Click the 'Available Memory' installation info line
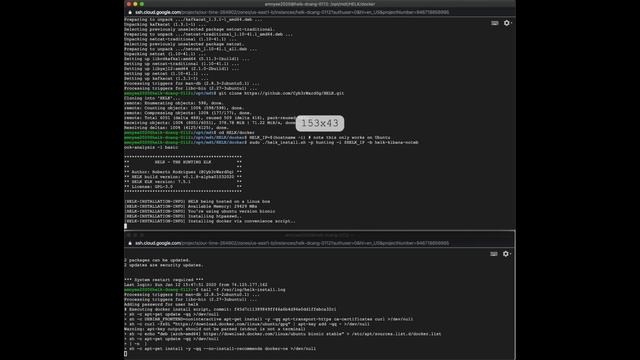This screenshot has height=360, width=640. coord(191,207)
